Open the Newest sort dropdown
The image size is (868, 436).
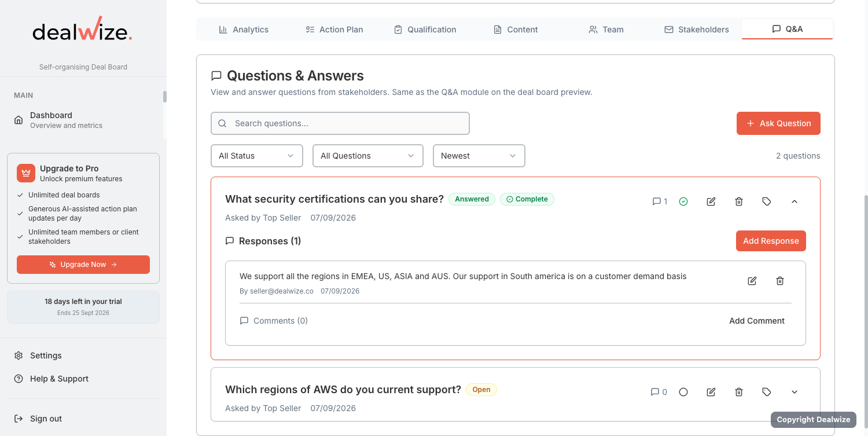[x=479, y=156]
